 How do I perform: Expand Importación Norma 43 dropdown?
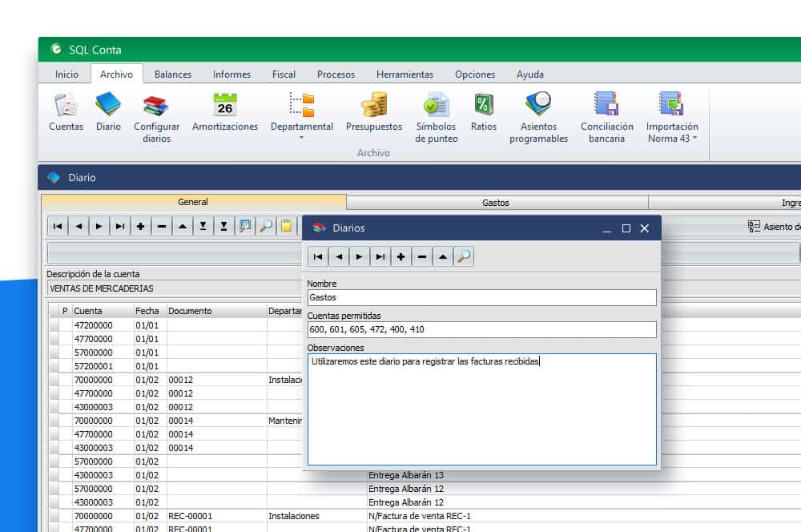coord(694,138)
